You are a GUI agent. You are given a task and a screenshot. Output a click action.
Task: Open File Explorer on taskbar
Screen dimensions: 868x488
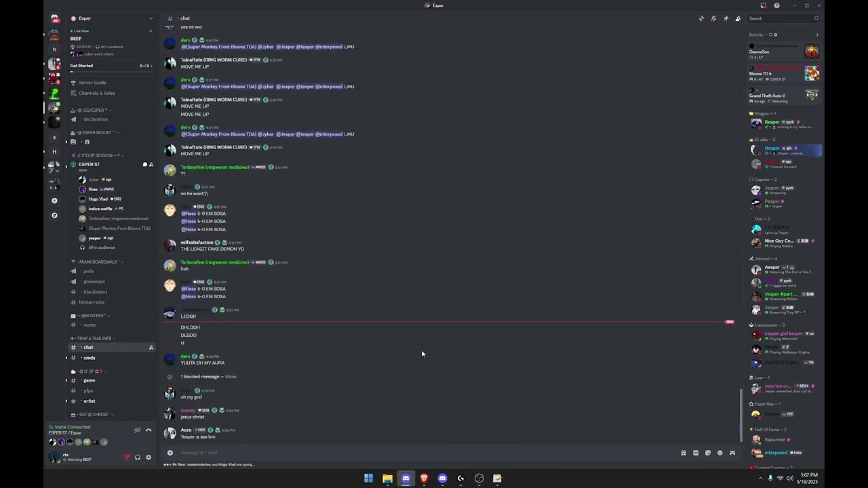point(387,479)
